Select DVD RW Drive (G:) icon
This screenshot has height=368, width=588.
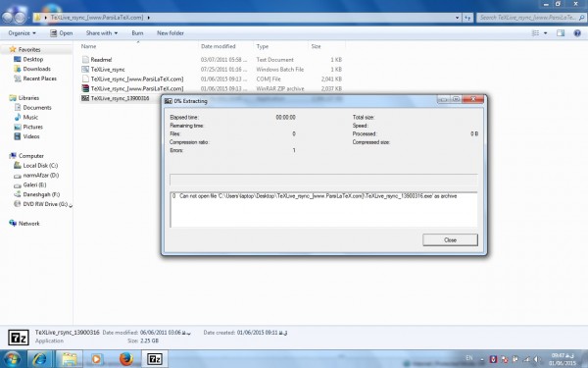tap(17, 204)
